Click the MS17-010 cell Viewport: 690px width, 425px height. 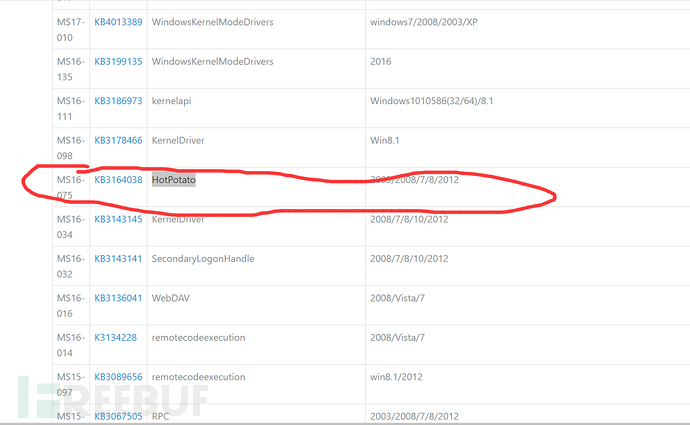[x=70, y=29]
